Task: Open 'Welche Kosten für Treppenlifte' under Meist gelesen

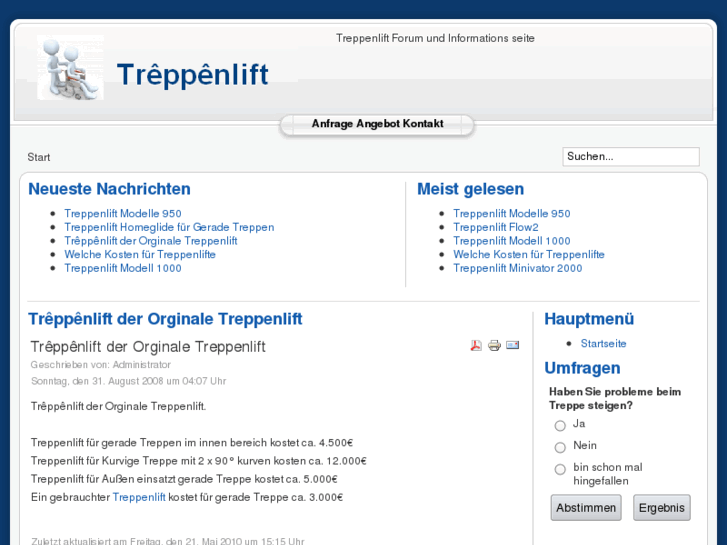Action: [x=529, y=255]
